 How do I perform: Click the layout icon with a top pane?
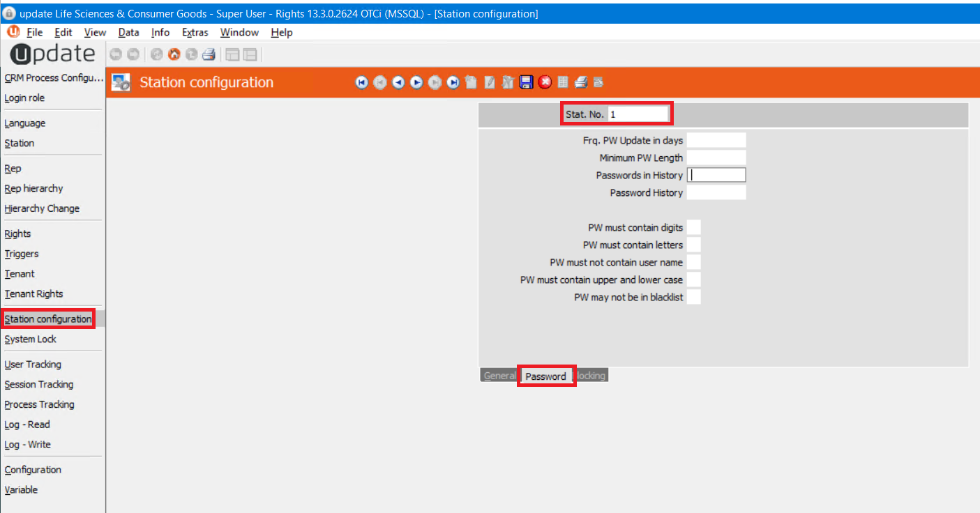(x=233, y=54)
